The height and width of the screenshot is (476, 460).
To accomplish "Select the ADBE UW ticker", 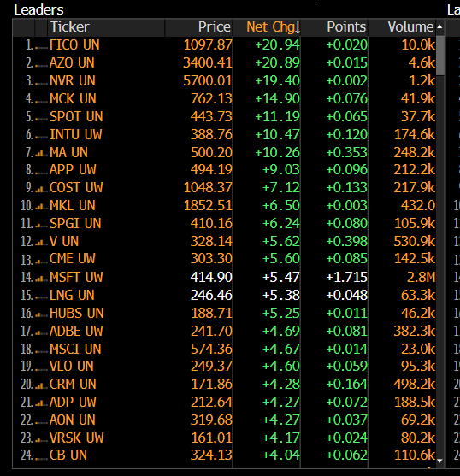I will click(x=76, y=331).
